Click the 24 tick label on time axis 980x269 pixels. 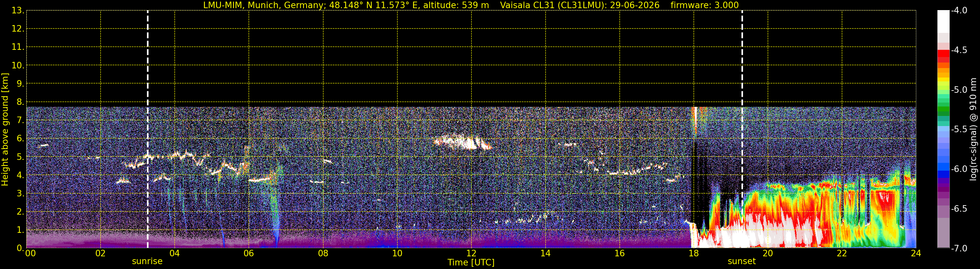click(x=916, y=253)
